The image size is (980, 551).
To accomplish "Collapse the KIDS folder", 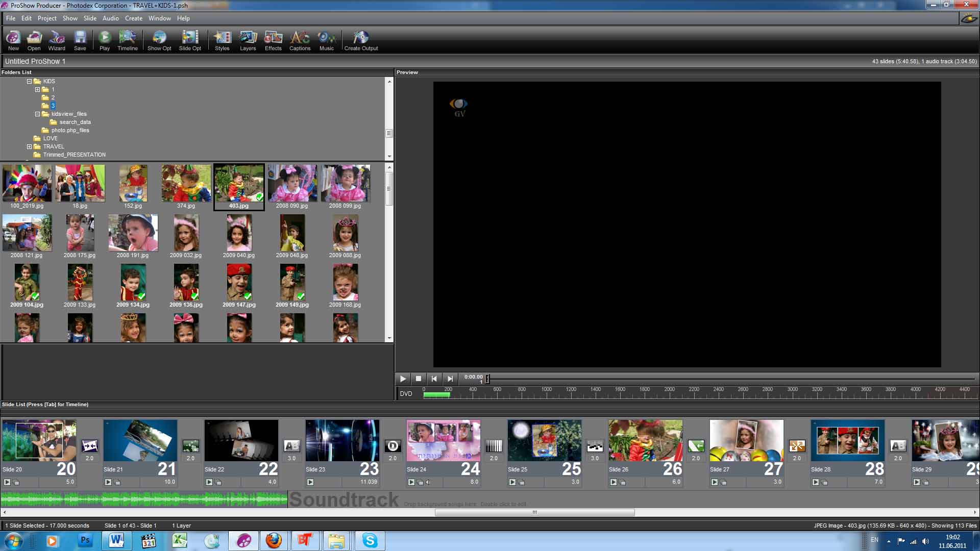I will point(29,81).
